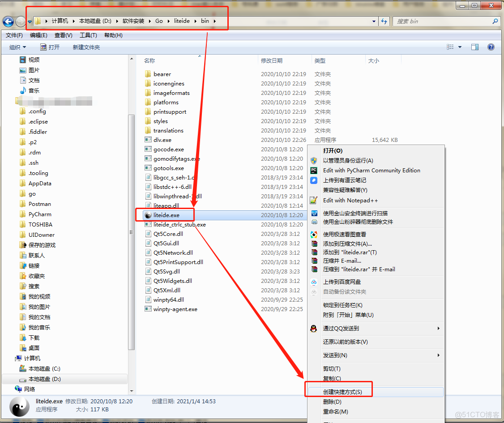Select the gocode.exe file icon

148,149
